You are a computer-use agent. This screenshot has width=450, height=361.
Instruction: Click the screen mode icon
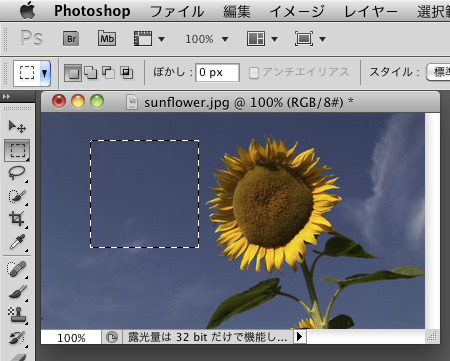[x=304, y=39]
